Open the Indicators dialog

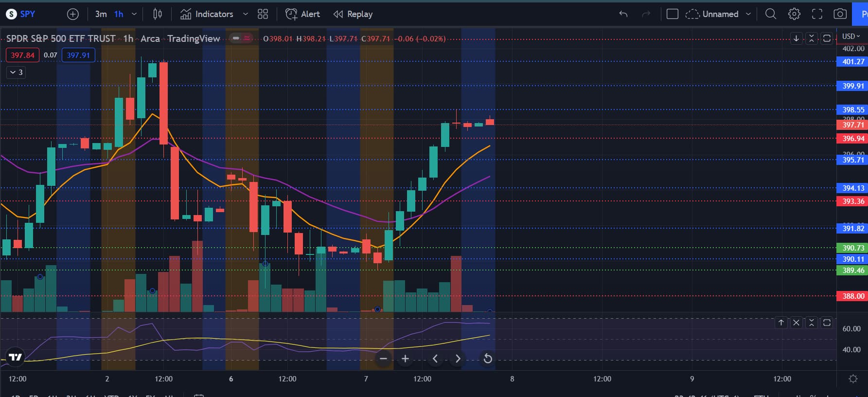(x=207, y=14)
